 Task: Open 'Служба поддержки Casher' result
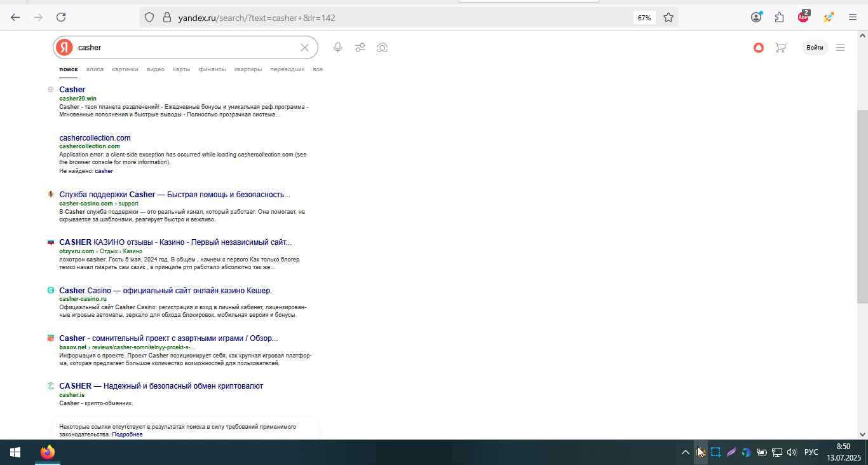[x=175, y=195]
